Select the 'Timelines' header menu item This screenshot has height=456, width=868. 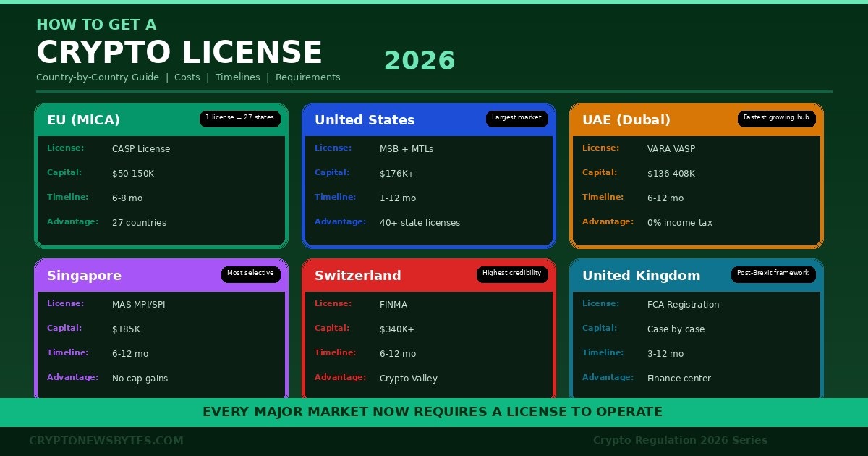pyautogui.click(x=237, y=77)
